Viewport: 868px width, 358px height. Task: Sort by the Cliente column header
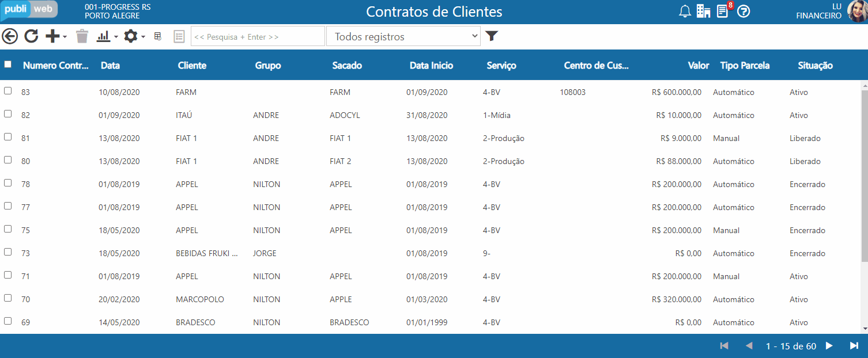tap(192, 66)
